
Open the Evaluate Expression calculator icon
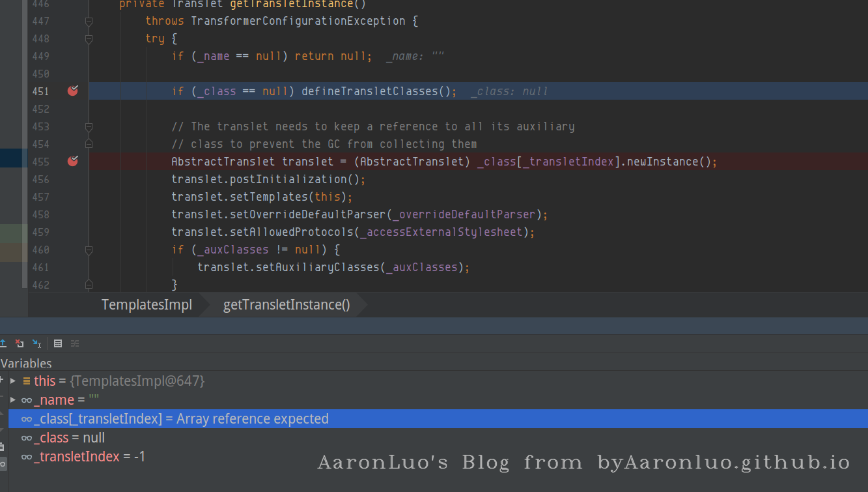[58, 343]
